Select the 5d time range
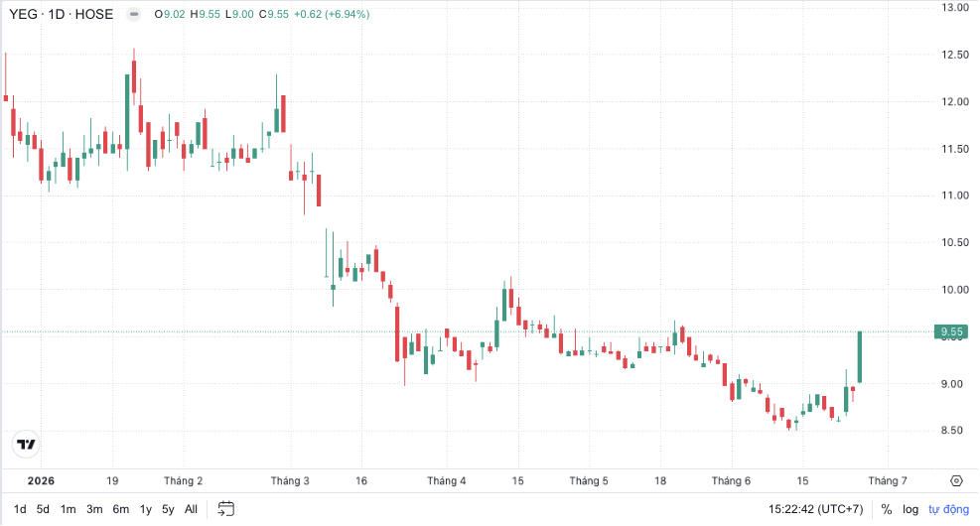 (x=43, y=509)
